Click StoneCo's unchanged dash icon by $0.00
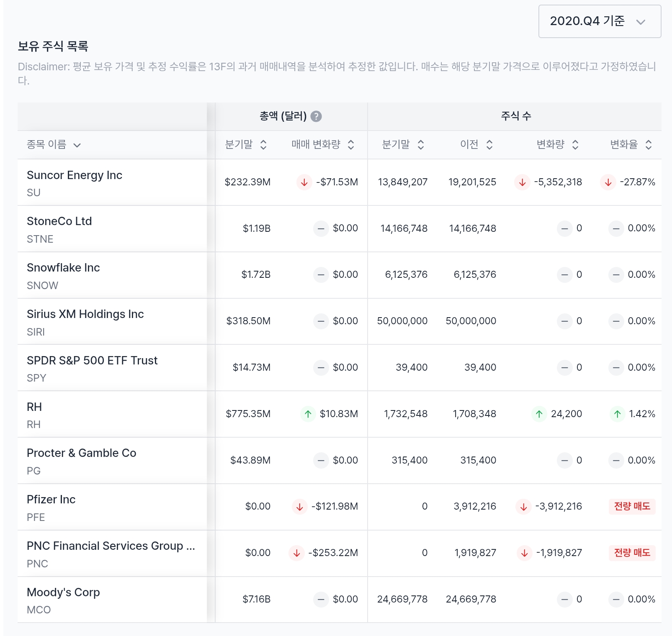Screen dimensions: 672x636 (x=321, y=228)
